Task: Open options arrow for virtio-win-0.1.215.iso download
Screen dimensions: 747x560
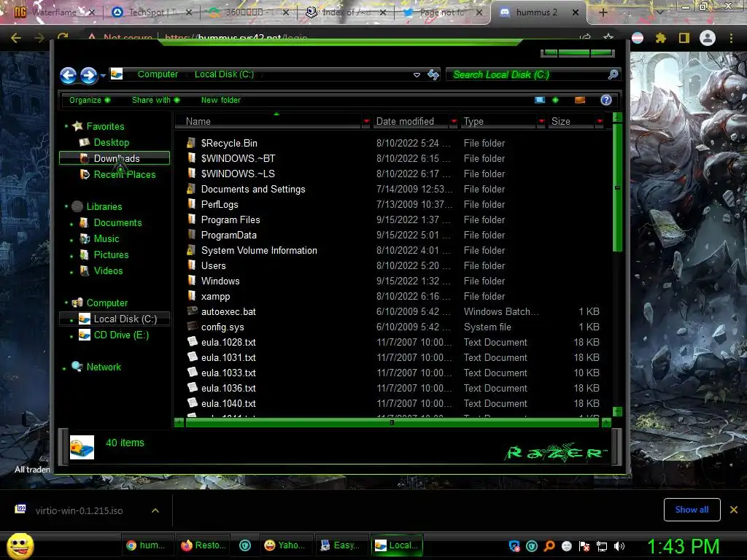Action: (155, 510)
